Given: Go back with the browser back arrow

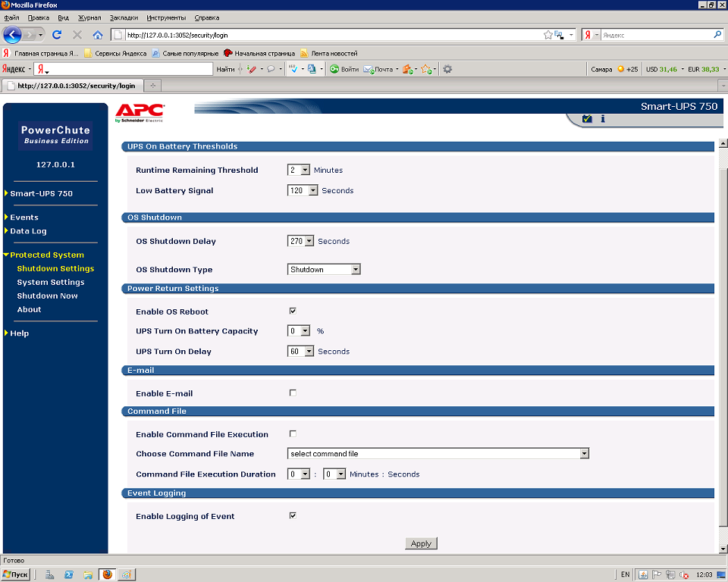Looking at the screenshot, I should click(x=12, y=35).
